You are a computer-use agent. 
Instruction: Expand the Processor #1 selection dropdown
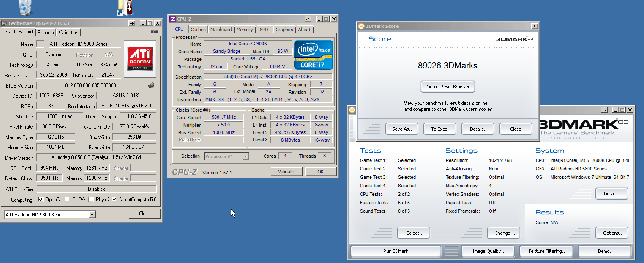[x=246, y=156]
